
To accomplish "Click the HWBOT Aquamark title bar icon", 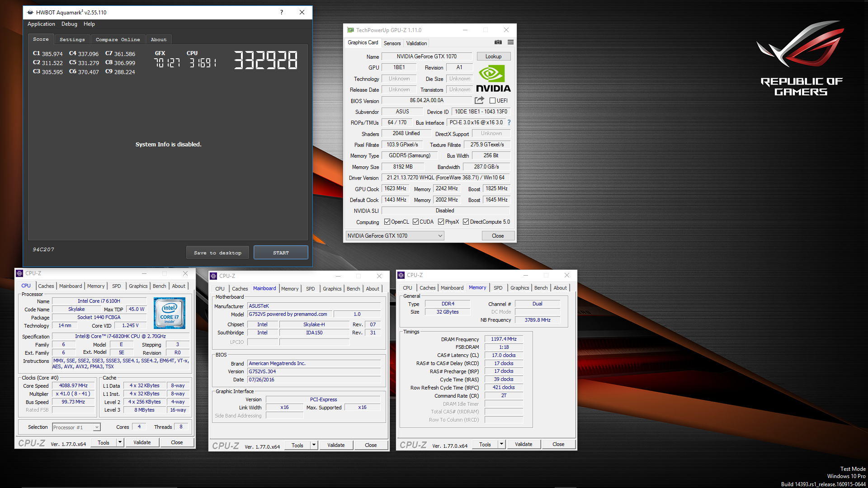I will (30, 12).
